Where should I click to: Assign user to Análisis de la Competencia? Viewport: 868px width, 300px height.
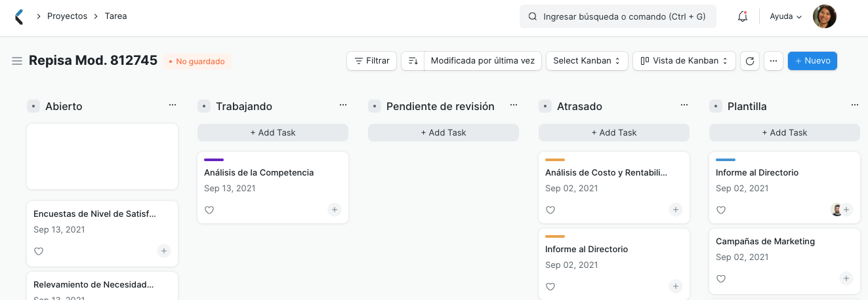tap(335, 210)
